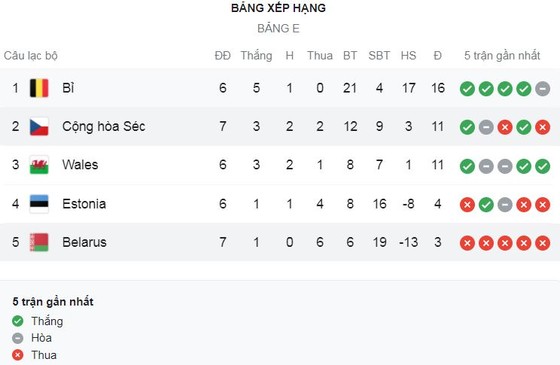Click the HS column header

tap(408, 56)
